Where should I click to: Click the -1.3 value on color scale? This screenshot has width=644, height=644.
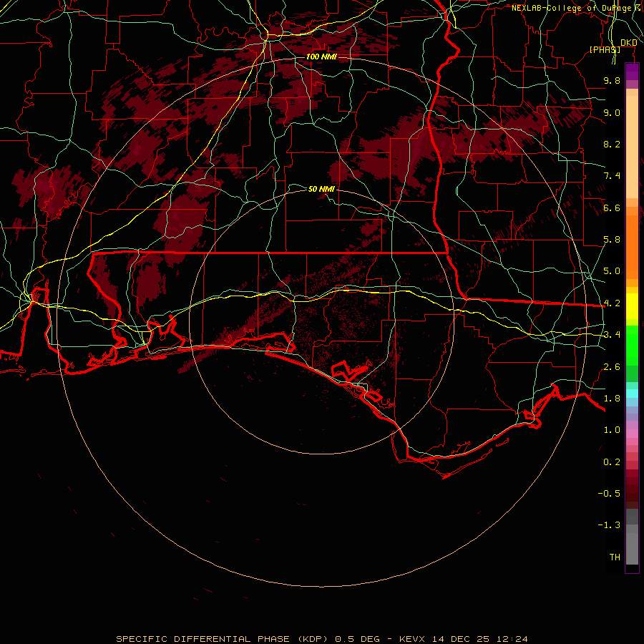609,525
